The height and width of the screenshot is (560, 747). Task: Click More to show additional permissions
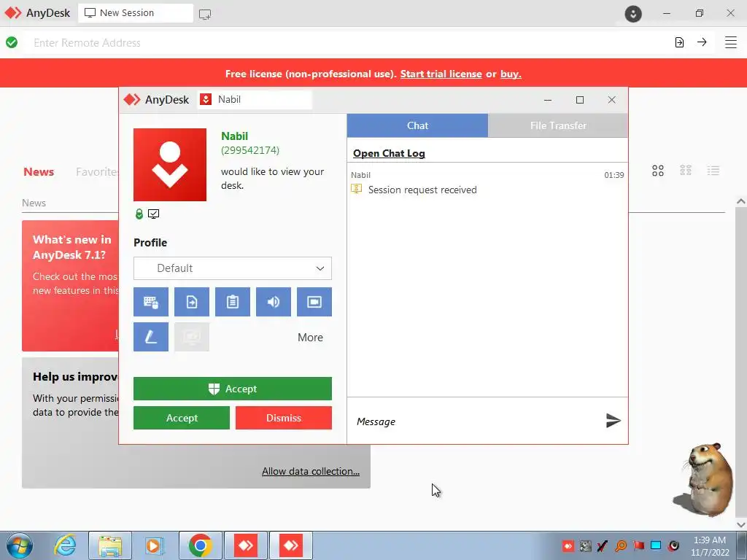(x=310, y=338)
